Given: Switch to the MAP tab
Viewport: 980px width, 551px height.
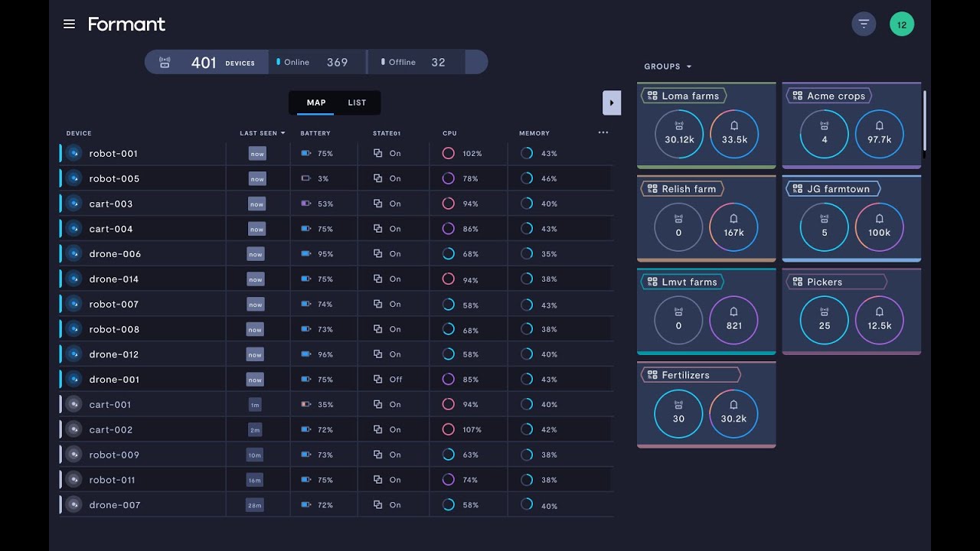Looking at the screenshot, I should pyautogui.click(x=316, y=103).
